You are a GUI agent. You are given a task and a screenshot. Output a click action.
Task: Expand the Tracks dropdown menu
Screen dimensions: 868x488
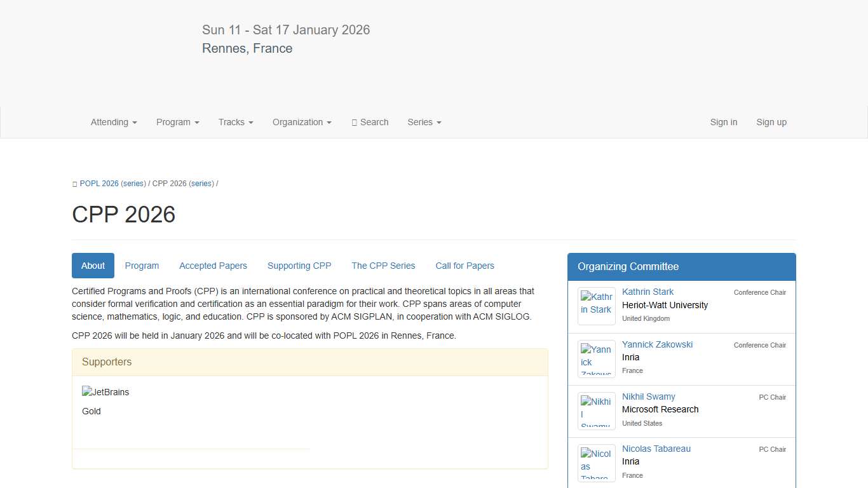pos(236,122)
